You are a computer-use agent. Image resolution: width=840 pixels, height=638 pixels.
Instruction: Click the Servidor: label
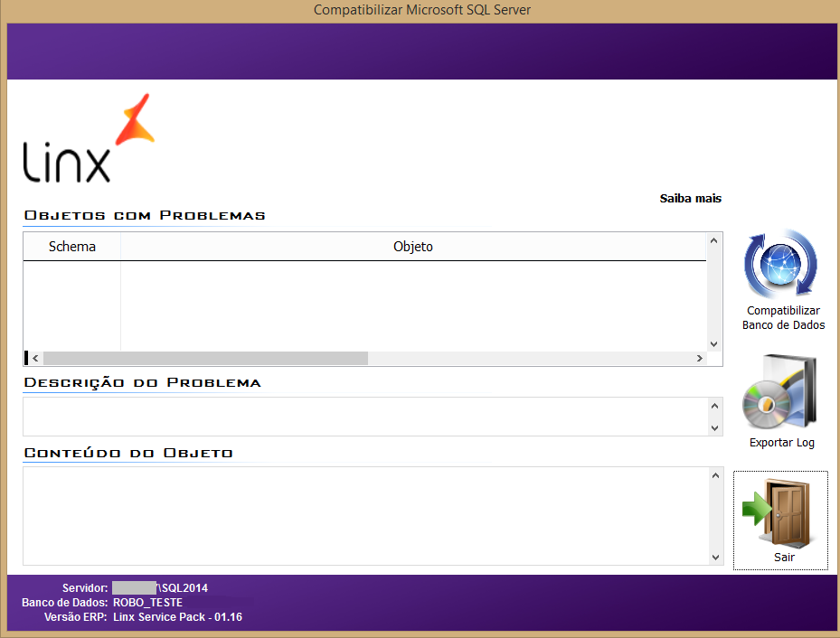pos(85,588)
